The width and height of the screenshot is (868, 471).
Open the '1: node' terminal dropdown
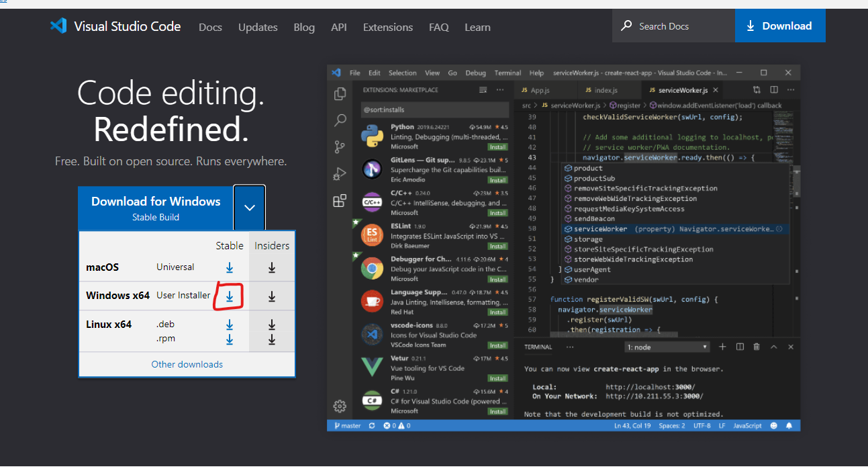click(667, 347)
